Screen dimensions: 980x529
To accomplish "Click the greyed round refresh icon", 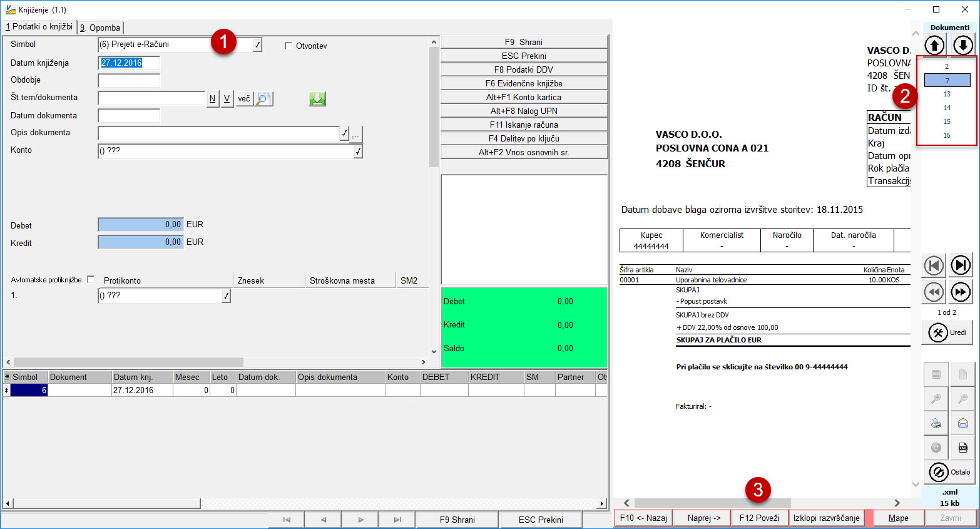I will (x=936, y=448).
